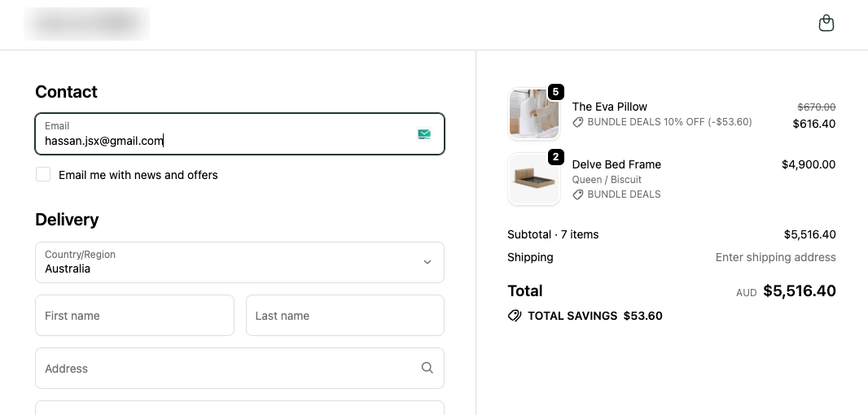Click the quantity badge 5 on Eva Pillow
The width and height of the screenshot is (868, 415).
556,92
